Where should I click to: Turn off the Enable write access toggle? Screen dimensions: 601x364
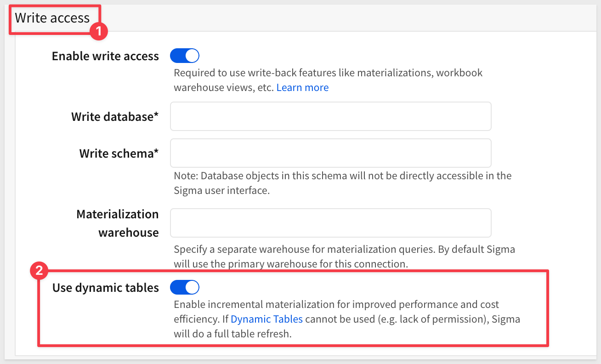[x=184, y=56]
